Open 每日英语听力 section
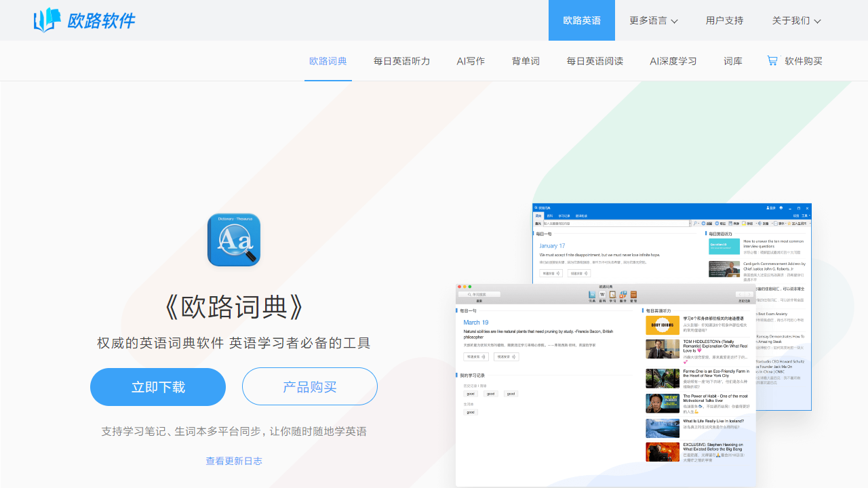Image resolution: width=868 pixels, height=488 pixels. [x=401, y=61]
